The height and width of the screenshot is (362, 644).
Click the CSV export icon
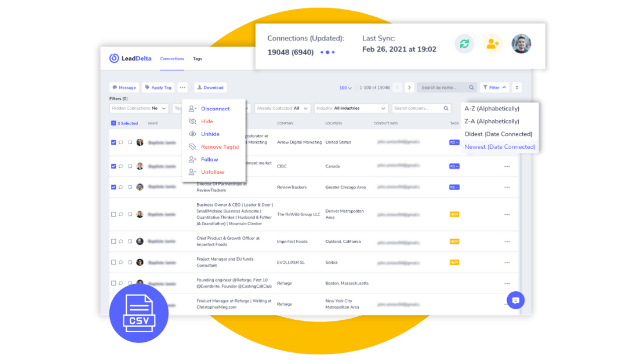coord(139,314)
